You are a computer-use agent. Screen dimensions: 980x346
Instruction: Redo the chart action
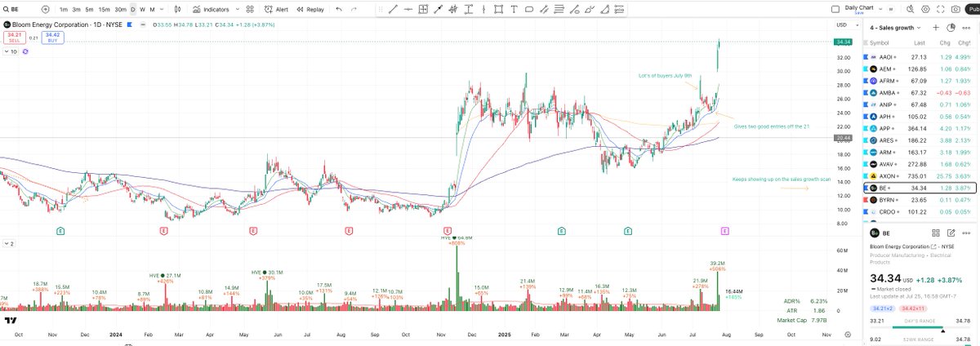pos(354,9)
